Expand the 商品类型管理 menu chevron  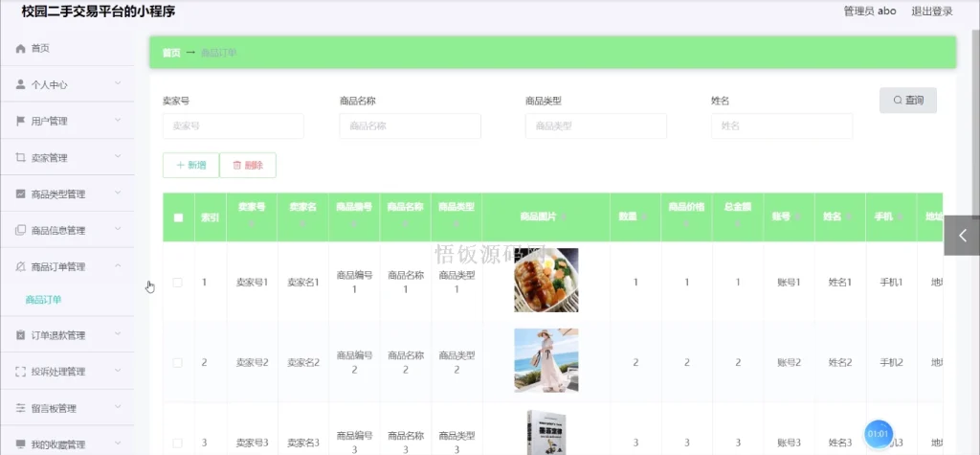[118, 193]
